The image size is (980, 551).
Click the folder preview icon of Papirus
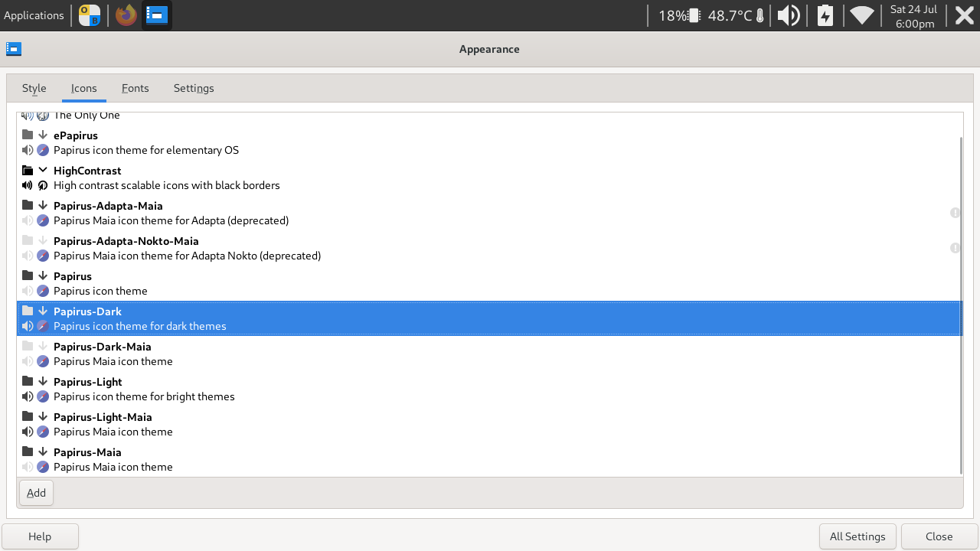coord(28,275)
